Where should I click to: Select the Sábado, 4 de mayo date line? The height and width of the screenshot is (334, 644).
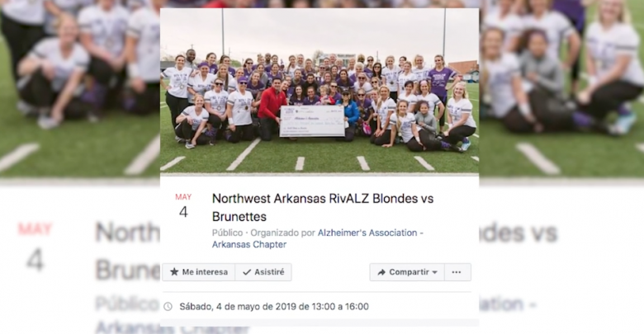(274, 307)
